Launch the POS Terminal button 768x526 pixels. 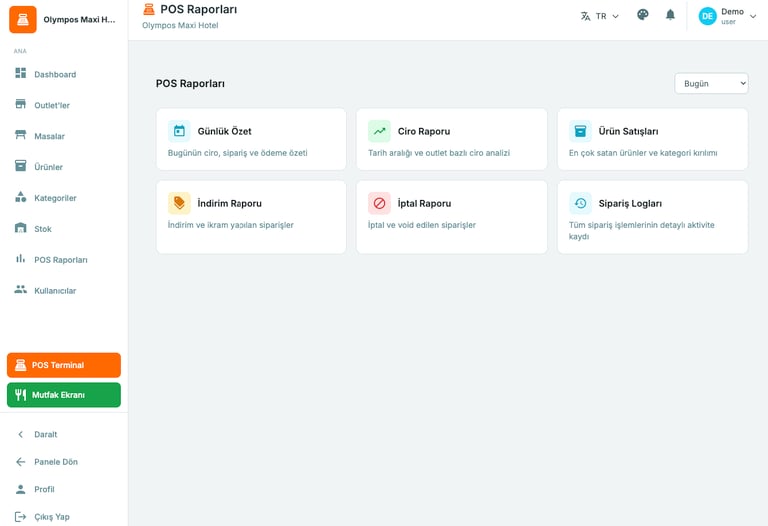(x=64, y=365)
